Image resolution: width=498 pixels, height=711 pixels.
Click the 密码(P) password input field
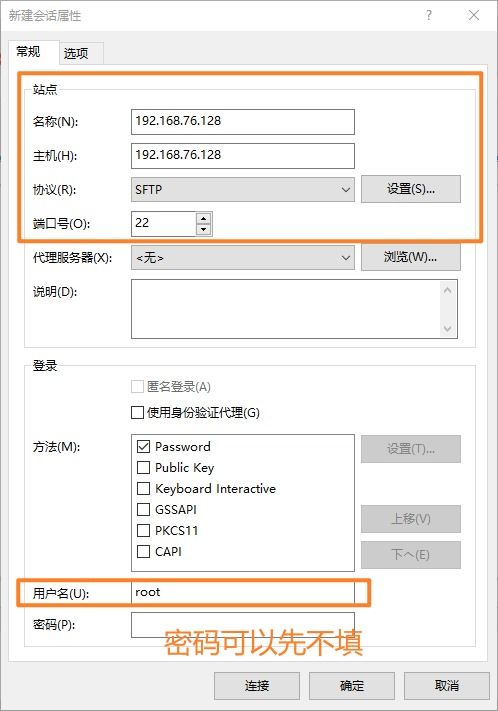pos(243,625)
